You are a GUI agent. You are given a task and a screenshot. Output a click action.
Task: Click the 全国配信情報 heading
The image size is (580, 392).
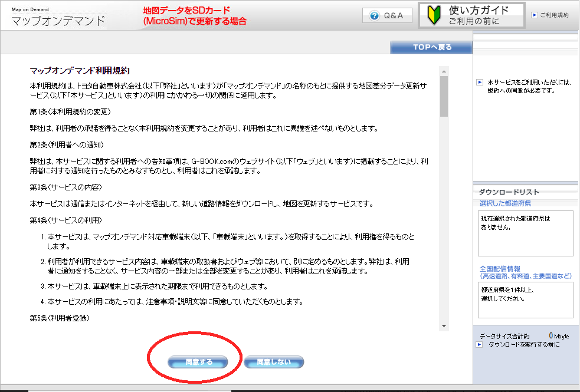(500, 269)
